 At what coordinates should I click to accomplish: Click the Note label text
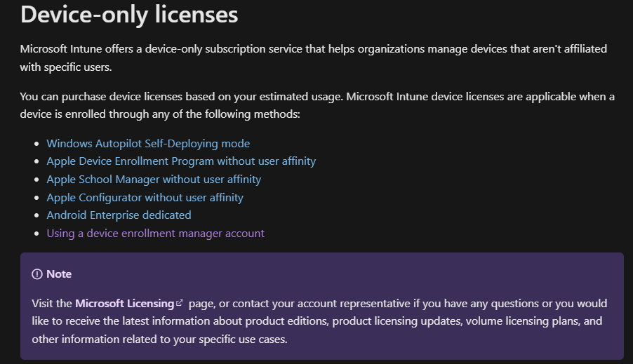pos(59,274)
